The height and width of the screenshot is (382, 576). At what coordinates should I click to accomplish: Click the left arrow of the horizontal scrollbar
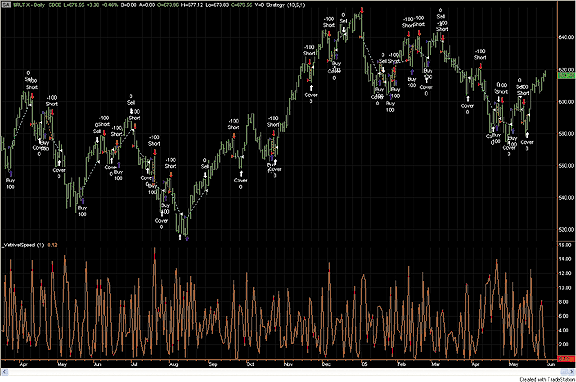5,372
